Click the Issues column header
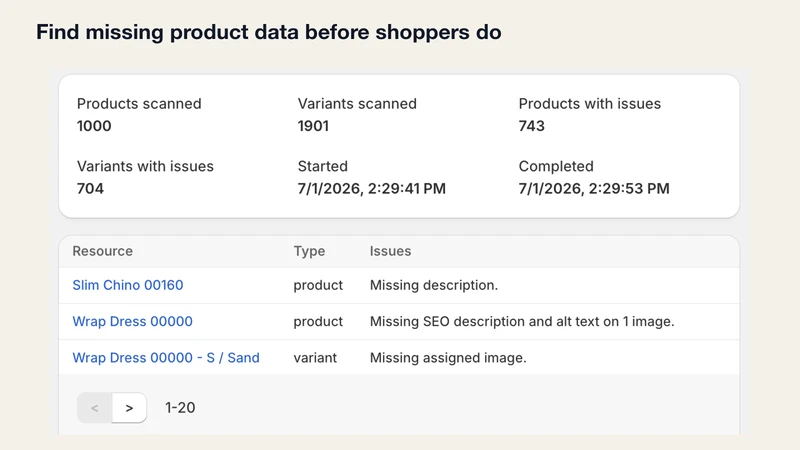The image size is (800, 450). click(x=390, y=251)
